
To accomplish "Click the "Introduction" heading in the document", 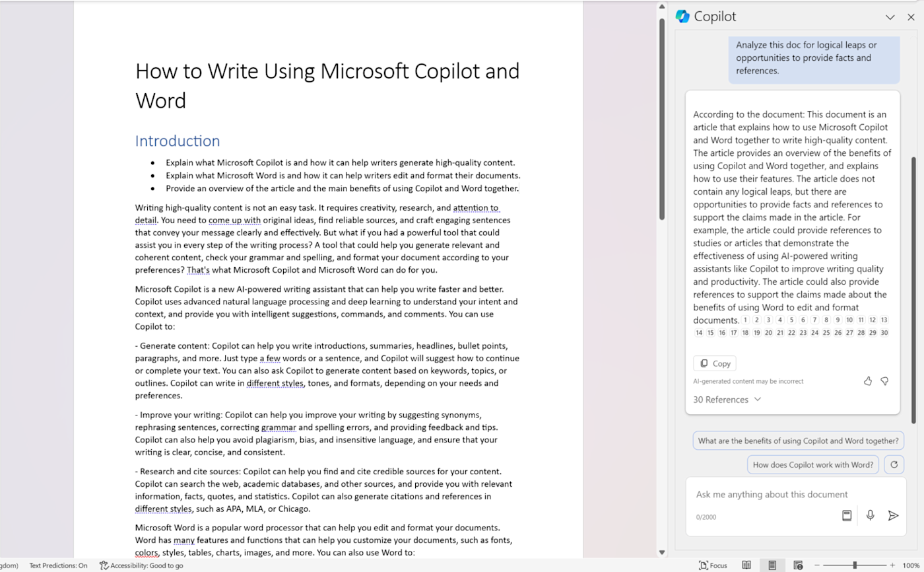I will tap(178, 141).
